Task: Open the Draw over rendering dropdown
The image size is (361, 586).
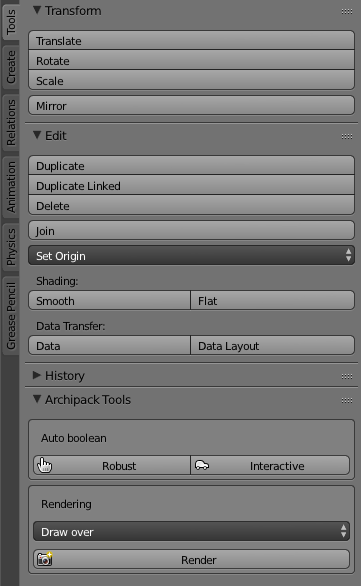Action: point(191,531)
